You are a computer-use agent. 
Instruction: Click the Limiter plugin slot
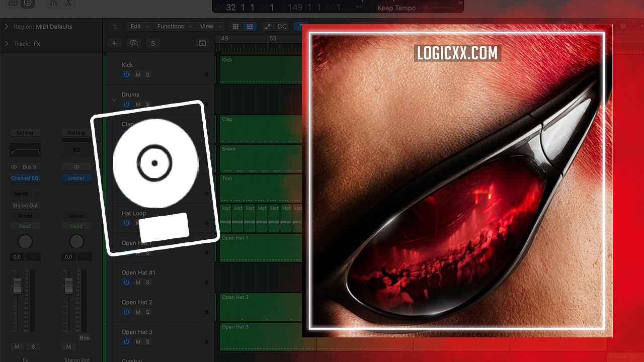click(x=76, y=178)
